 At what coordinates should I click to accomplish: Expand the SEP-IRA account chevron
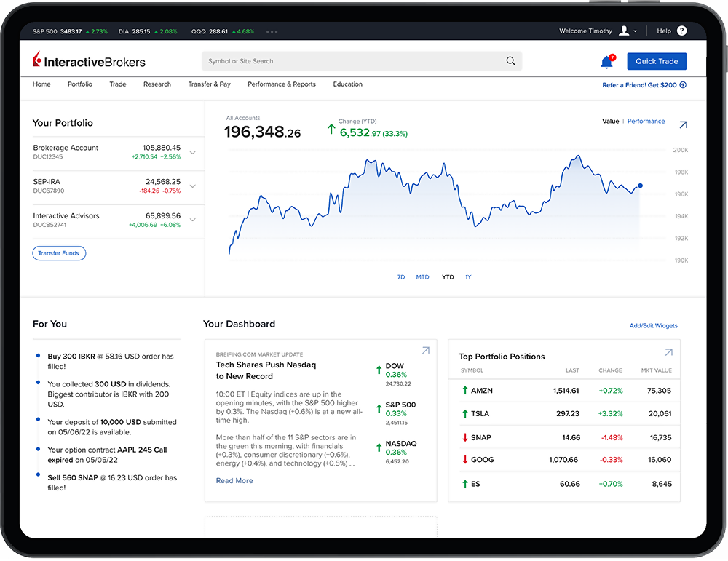pos(193,186)
